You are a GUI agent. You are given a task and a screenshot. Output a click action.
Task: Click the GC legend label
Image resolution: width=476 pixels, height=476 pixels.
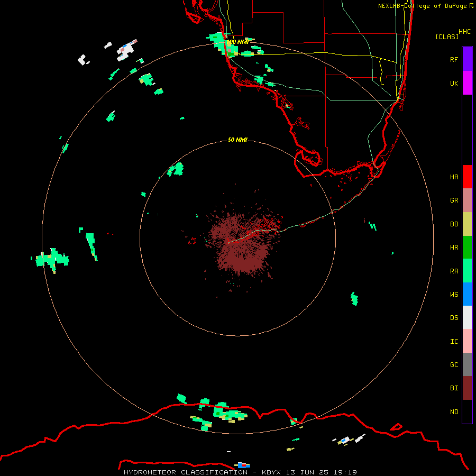tap(454, 364)
